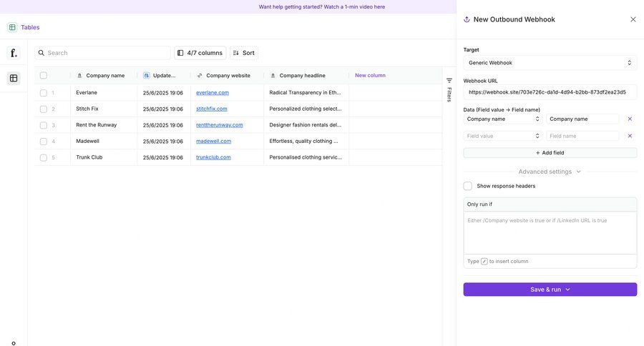Click the Tables grid icon in header

pyautogui.click(x=12, y=27)
